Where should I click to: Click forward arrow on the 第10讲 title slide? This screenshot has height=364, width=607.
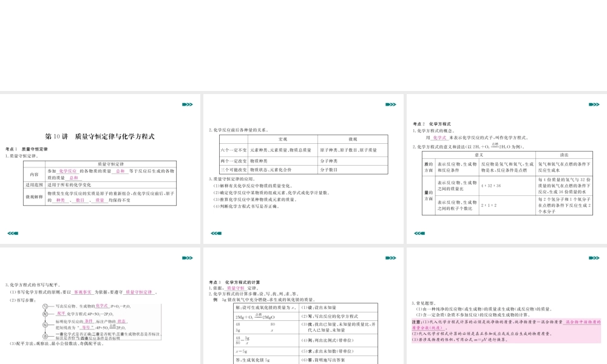point(188,104)
